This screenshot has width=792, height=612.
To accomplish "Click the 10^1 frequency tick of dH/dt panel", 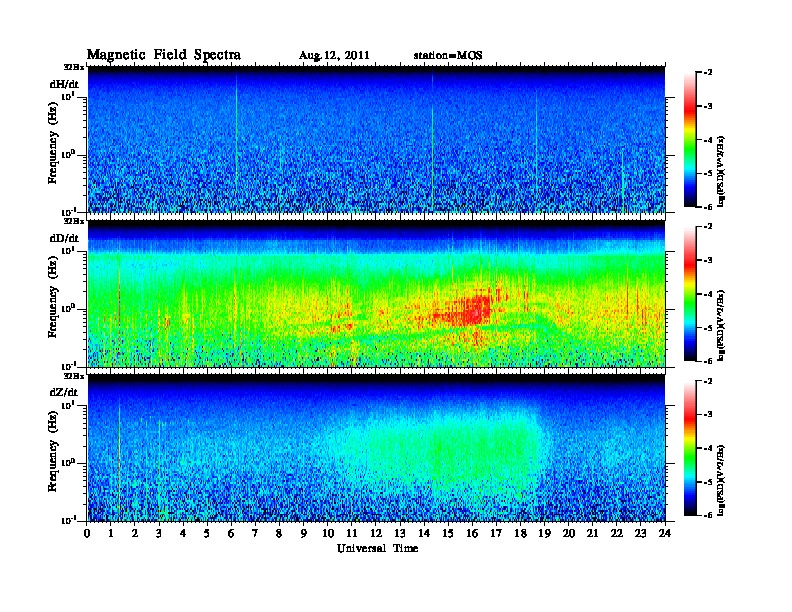I will [x=68, y=96].
